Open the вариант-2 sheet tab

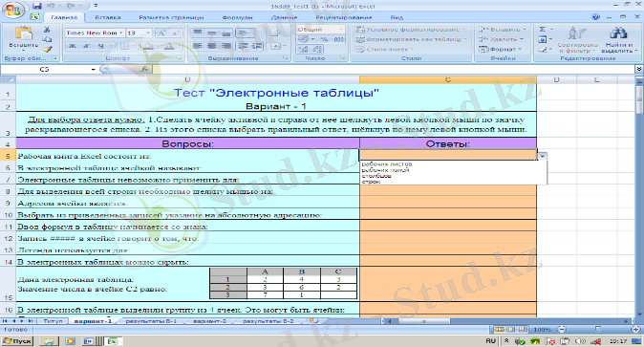click(210, 321)
